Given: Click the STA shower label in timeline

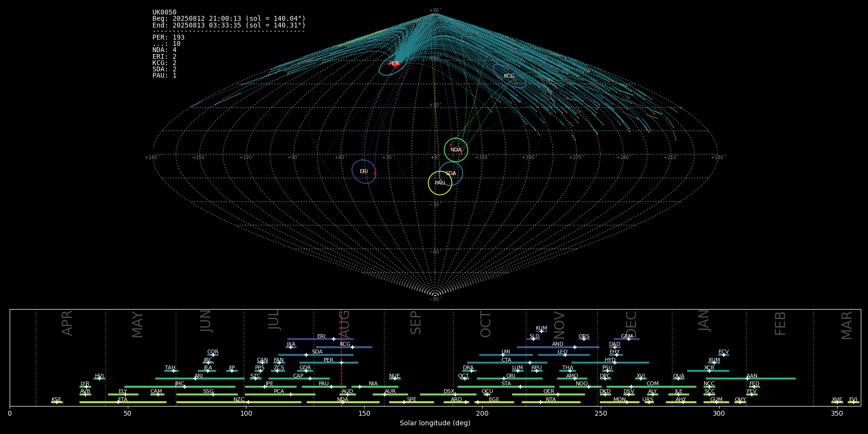Looking at the screenshot, I should point(506,384).
